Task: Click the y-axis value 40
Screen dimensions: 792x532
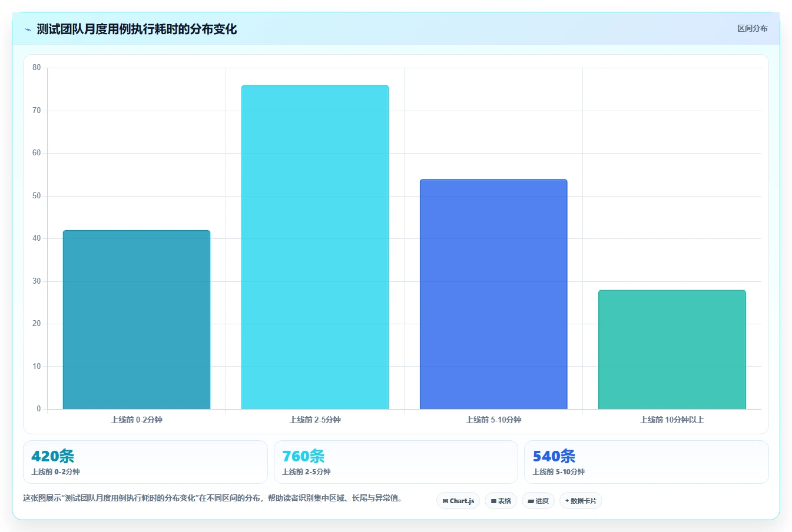Action: (x=37, y=238)
